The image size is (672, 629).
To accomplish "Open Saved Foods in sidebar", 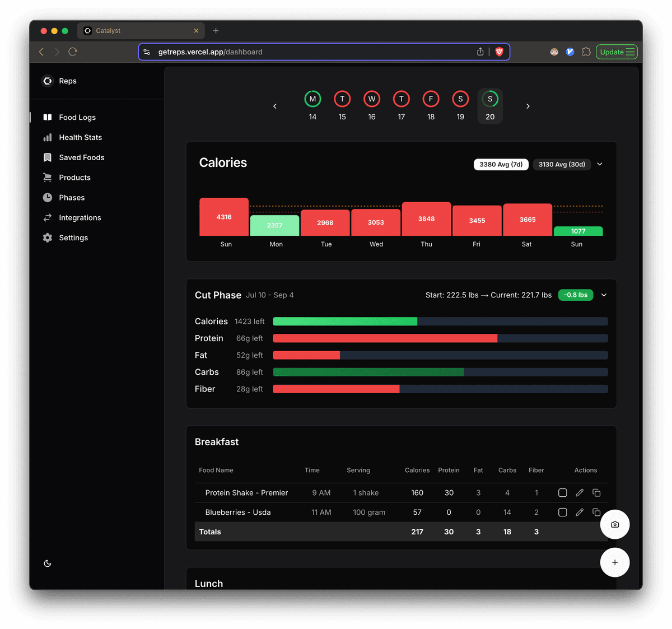I will [81, 158].
